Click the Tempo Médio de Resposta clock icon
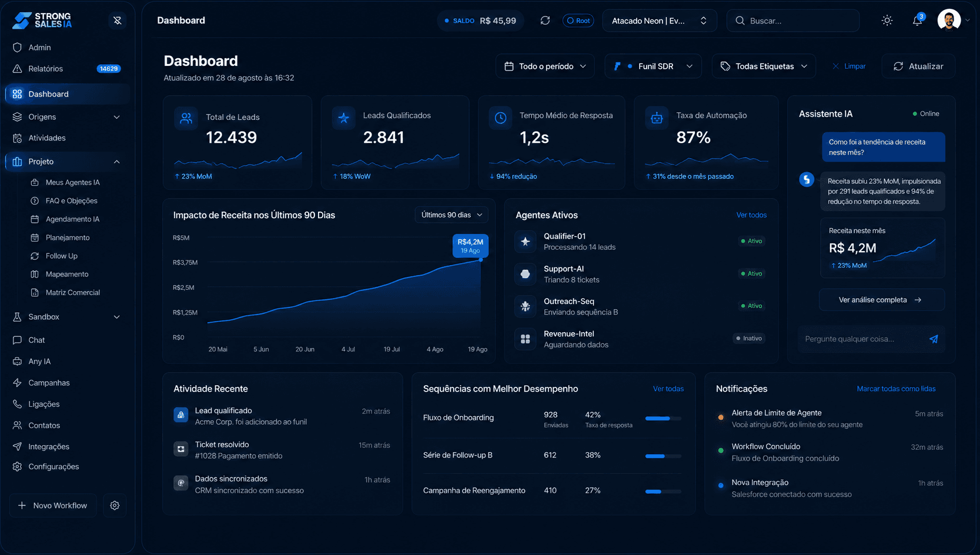Viewport: 980px width, 555px height. [500, 118]
